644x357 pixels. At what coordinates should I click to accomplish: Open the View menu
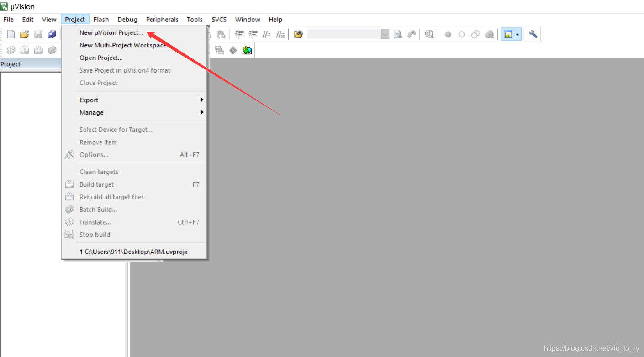49,19
